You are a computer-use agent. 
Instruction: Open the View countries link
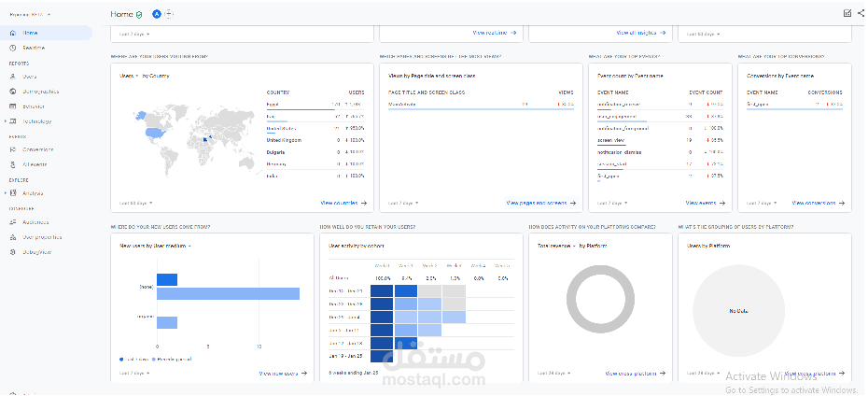(343, 204)
